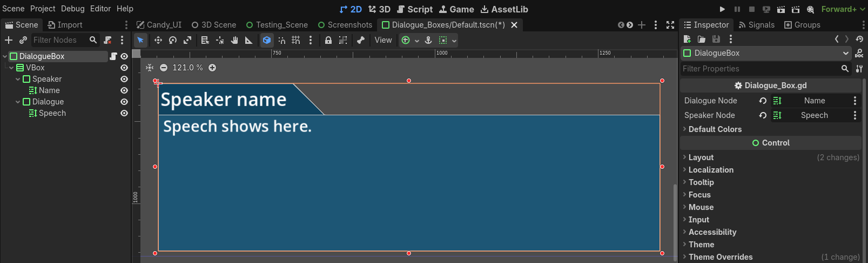Toggle visibility of Speaker node
868x263 pixels.
point(124,79)
